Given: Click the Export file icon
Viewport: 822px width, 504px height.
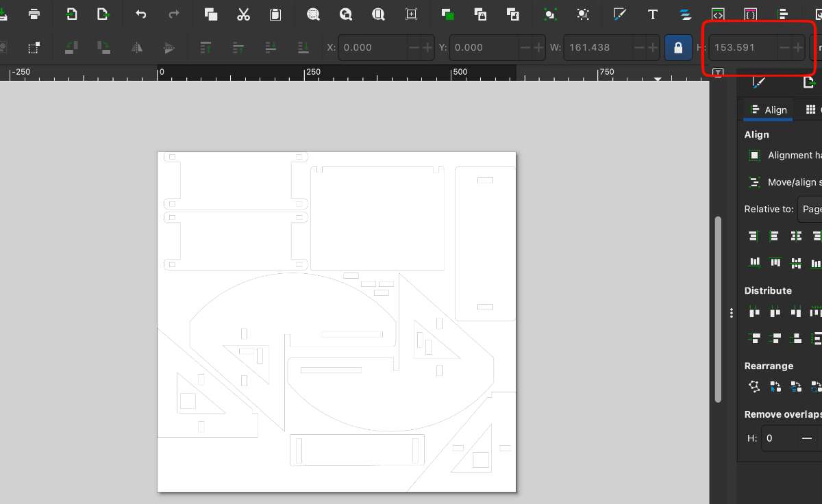Looking at the screenshot, I should pos(103,14).
